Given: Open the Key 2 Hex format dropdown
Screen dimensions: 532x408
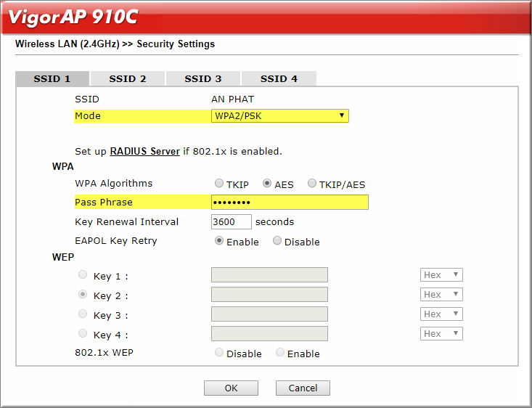Looking at the screenshot, I should pos(441,294).
